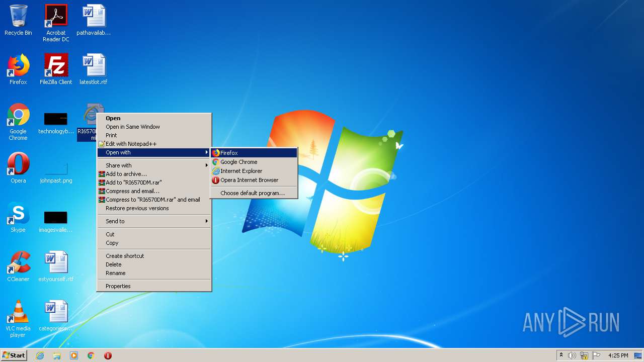
Task: Select Copy from context menu
Action: [x=154, y=243]
